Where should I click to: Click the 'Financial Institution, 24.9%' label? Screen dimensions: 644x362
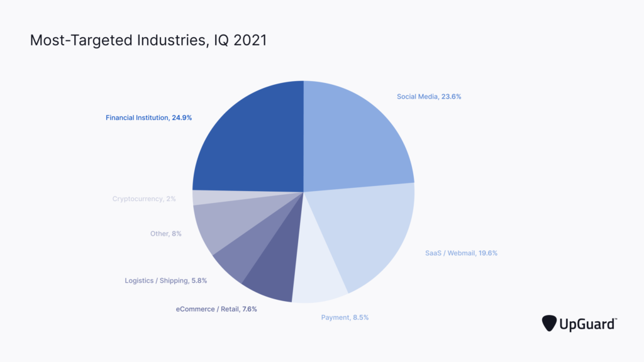[x=148, y=118]
